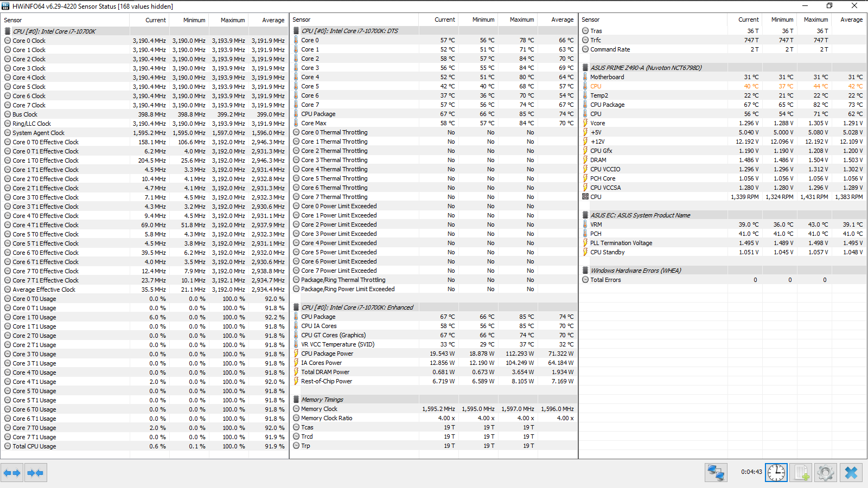
Task: Click the thermometer icon beside CPU GT Cores (Graphics)
Action: point(296,335)
